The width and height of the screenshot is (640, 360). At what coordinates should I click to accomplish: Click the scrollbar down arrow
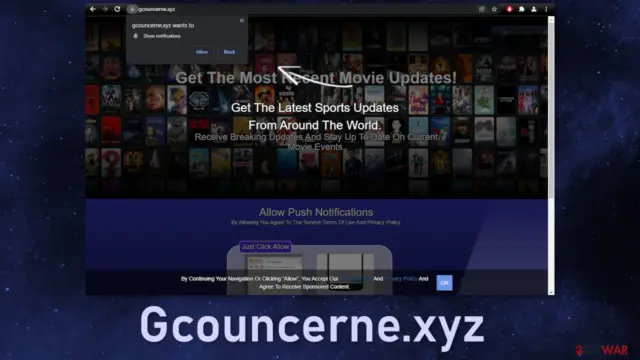pos(551,292)
